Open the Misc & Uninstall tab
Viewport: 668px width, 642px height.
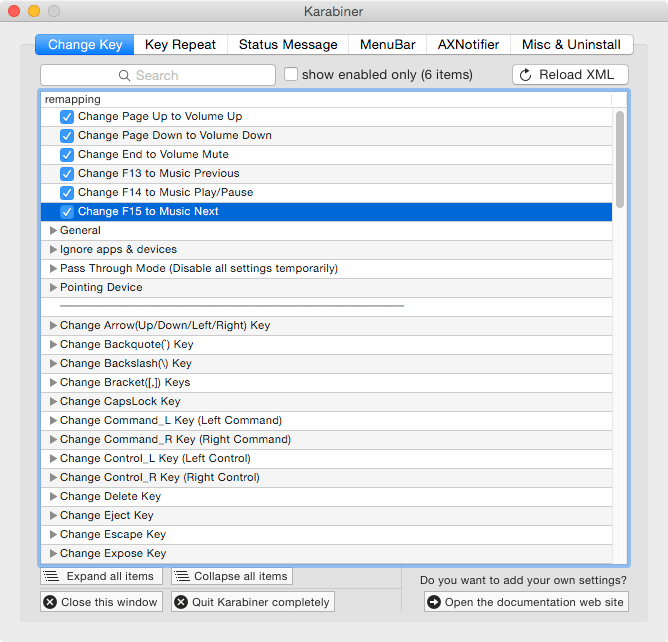click(x=571, y=45)
